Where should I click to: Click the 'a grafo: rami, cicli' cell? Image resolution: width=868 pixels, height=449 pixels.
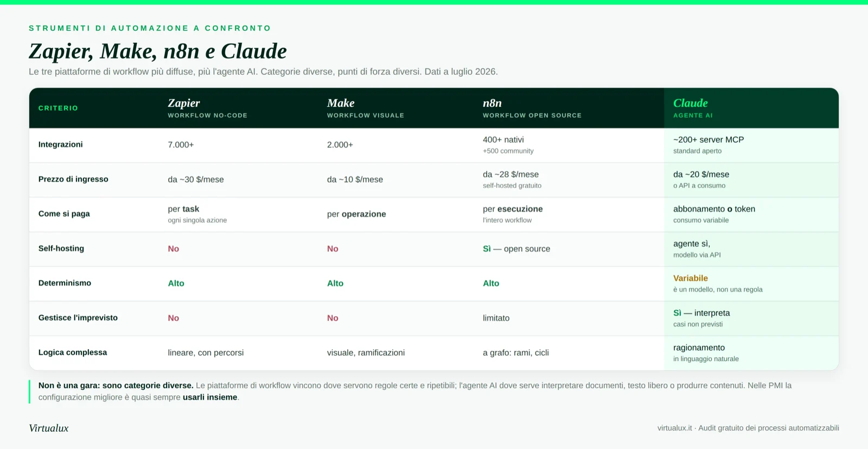516,353
